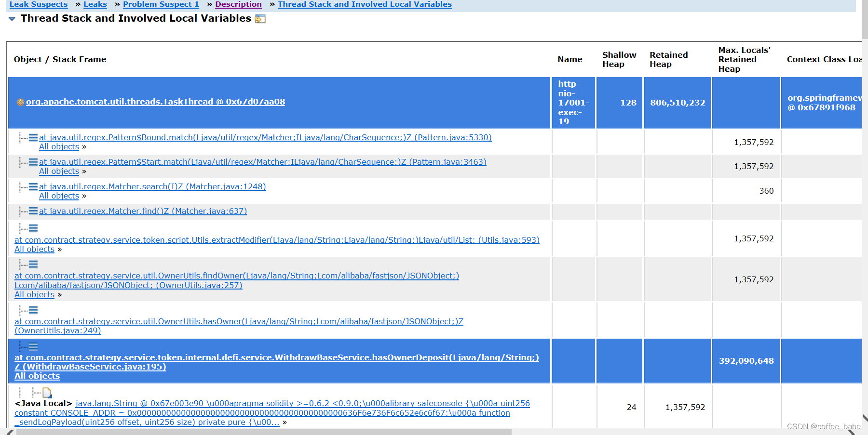Screen dimensions: 868x435
Task: Select Java Local shallow heap value 24
Action: click(x=632, y=407)
